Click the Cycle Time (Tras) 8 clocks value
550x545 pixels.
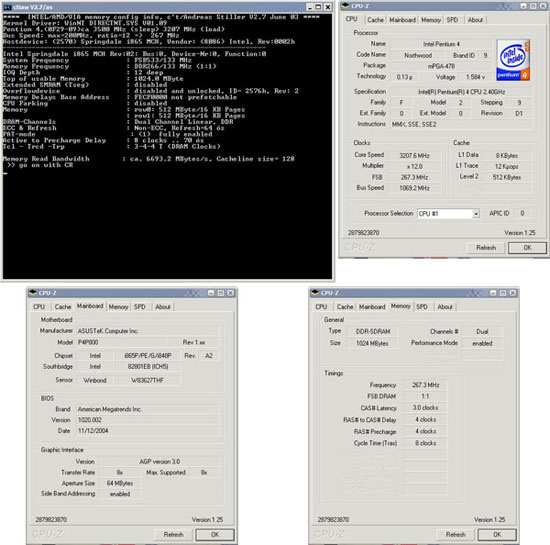tap(425, 443)
